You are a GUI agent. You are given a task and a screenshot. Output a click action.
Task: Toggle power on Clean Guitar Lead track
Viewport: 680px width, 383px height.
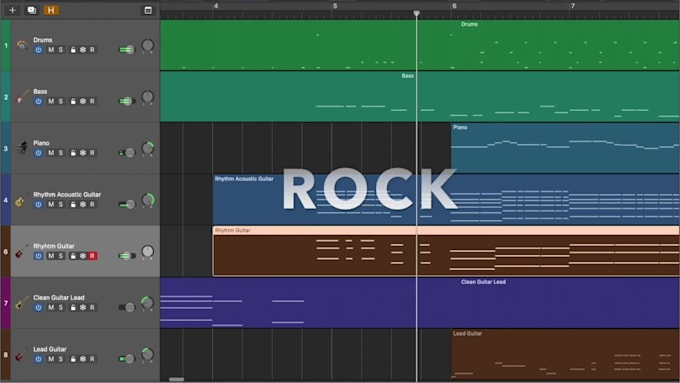[39, 308]
